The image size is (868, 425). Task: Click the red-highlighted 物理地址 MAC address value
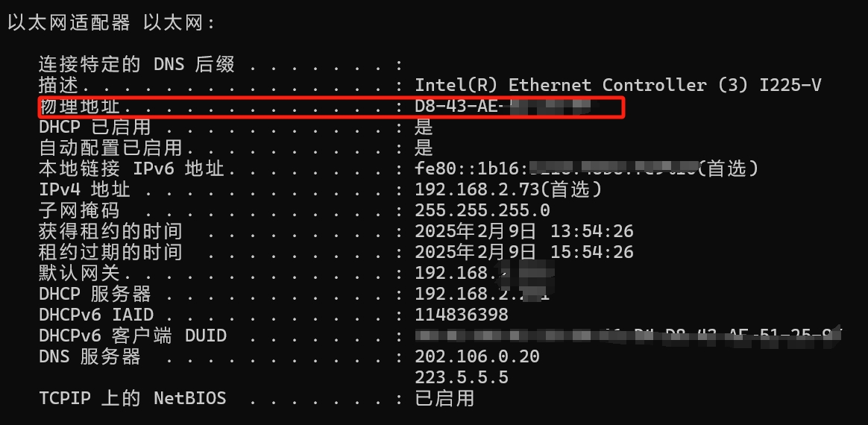tap(504, 106)
